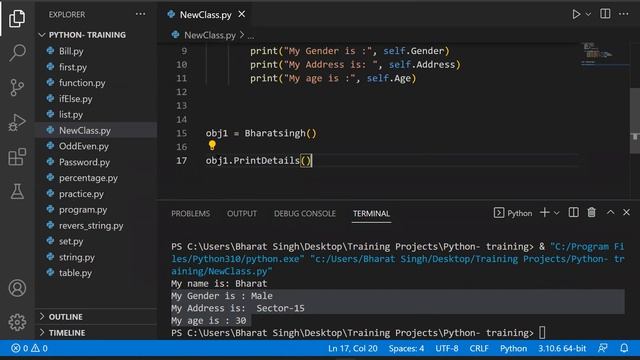Open the Accounts icon in activity bar
640x360 pixels.
coord(17,288)
